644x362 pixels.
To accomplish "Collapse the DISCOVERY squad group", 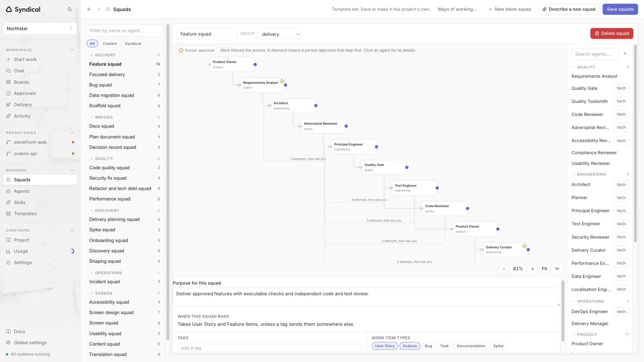I will (x=92, y=210).
